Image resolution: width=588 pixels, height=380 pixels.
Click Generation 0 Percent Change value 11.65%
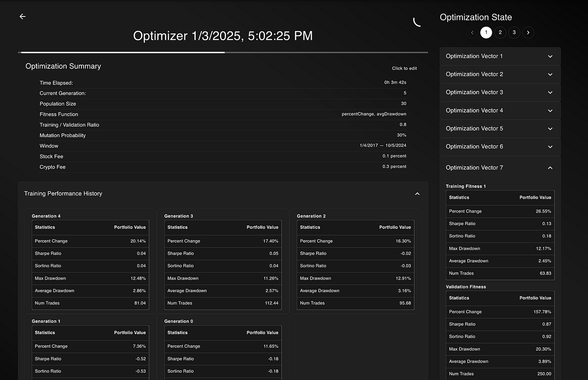271,346
